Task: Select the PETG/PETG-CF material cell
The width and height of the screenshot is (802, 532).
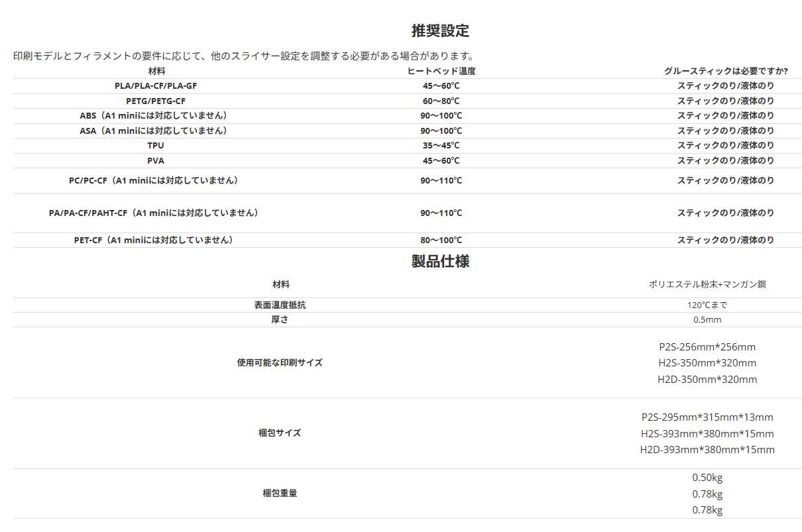Action: [x=156, y=101]
